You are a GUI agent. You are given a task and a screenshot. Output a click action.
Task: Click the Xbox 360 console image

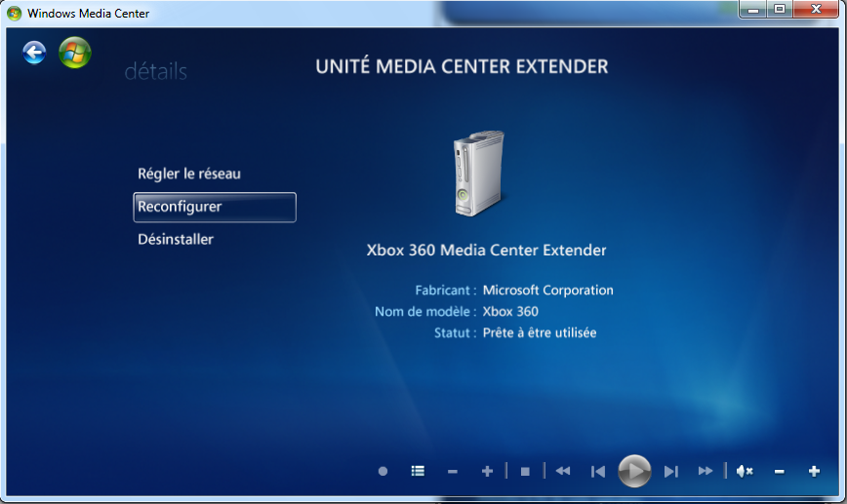[x=479, y=174]
